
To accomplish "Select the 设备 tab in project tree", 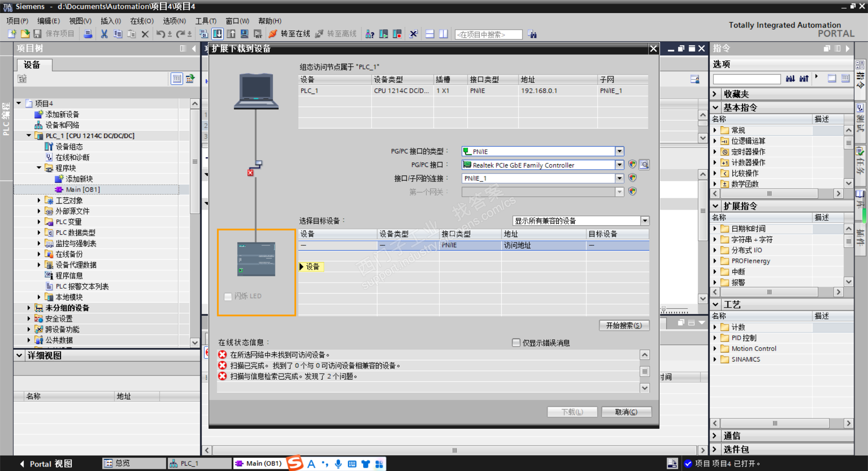I will tap(34, 65).
